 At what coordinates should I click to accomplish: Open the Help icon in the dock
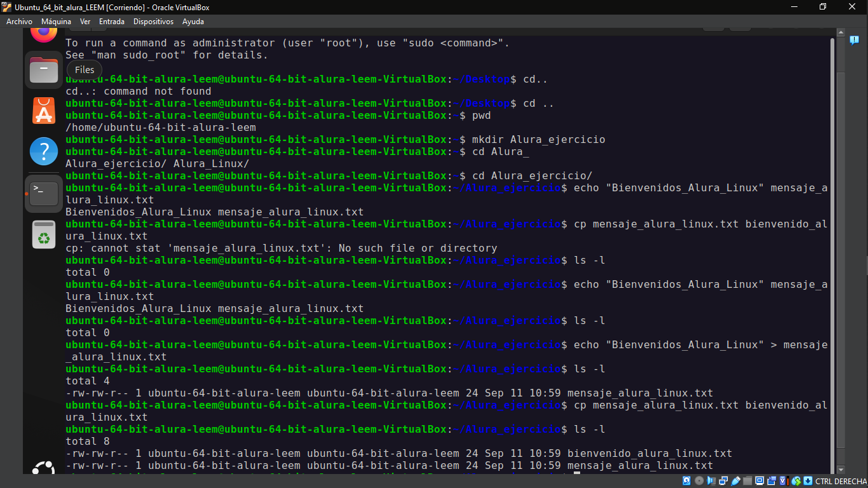[44, 152]
